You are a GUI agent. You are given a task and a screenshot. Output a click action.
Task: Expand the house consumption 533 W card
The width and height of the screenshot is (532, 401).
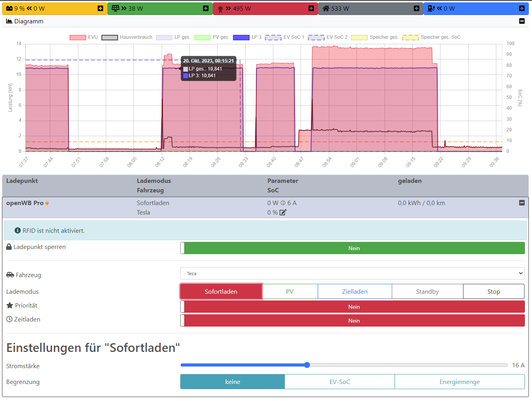416,8
